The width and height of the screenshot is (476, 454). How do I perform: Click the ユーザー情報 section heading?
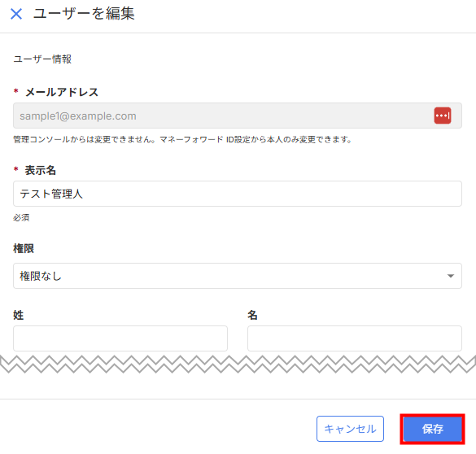tap(42, 59)
